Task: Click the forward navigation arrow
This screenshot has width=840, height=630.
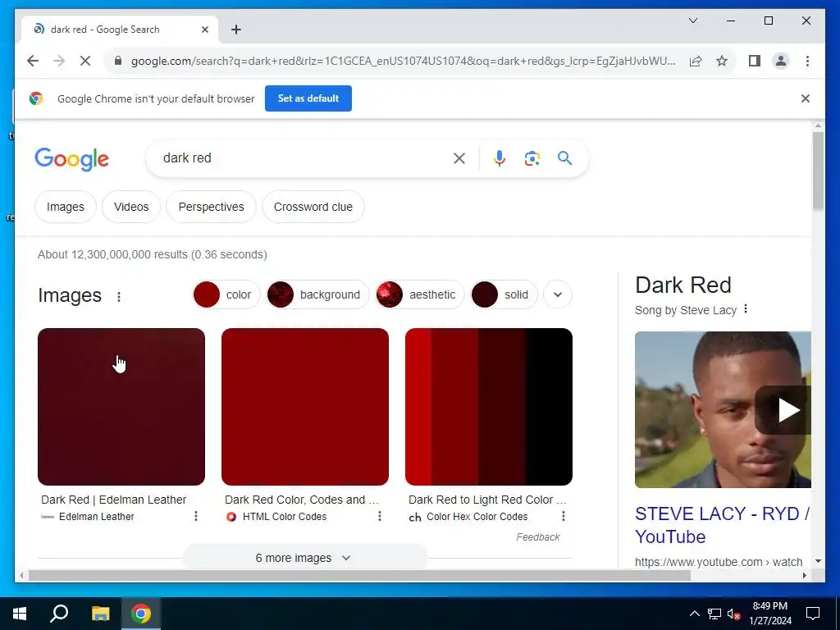Action: (59, 61)
